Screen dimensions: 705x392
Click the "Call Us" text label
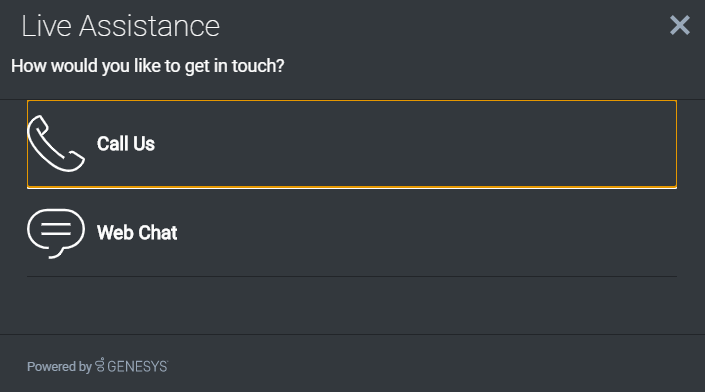point(126,144)
